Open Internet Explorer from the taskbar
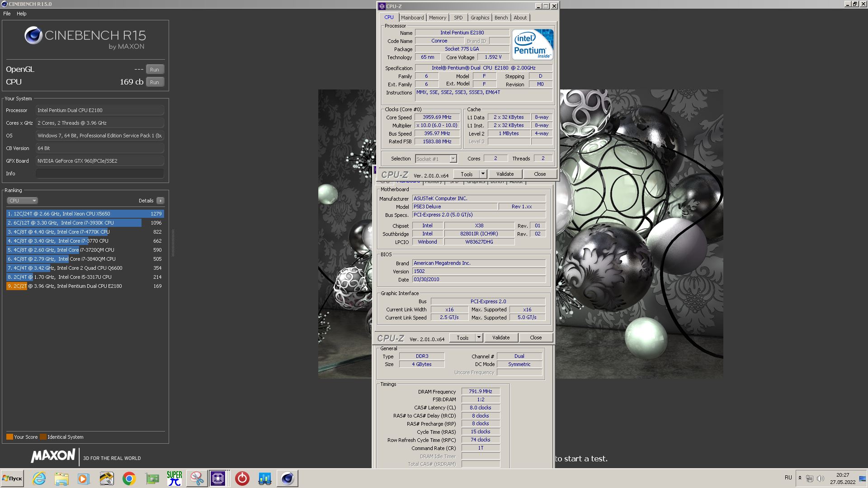The width and height of the screenshot is (868, 488). 39,479
